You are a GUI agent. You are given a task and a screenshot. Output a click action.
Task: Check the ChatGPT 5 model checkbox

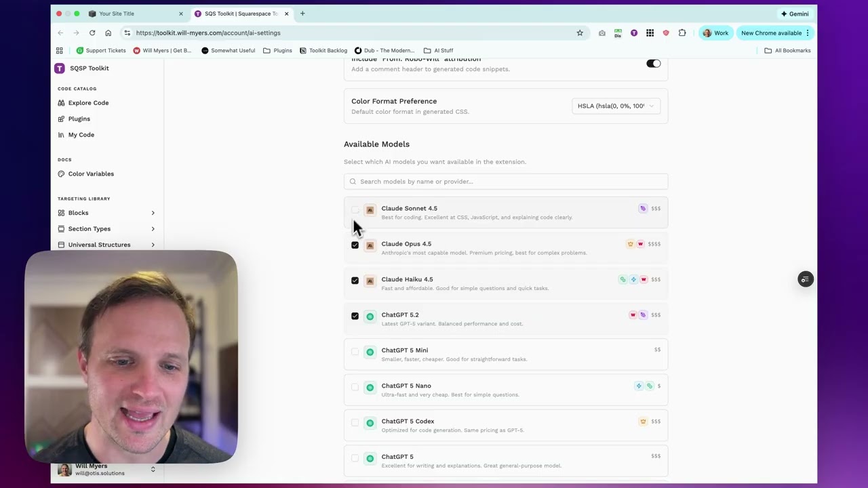(355, 458)
